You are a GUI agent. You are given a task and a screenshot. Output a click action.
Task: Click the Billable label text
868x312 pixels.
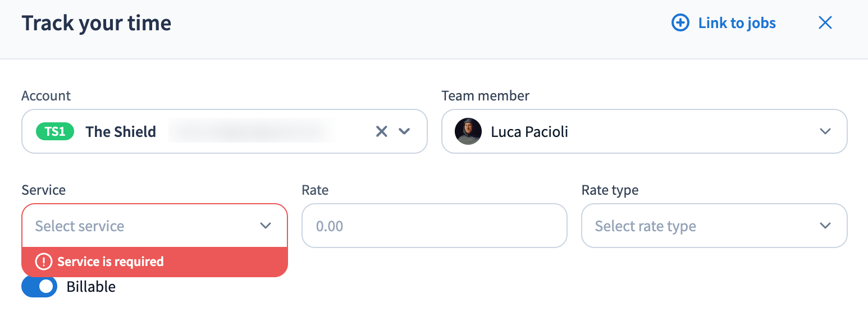click(91, 287)
